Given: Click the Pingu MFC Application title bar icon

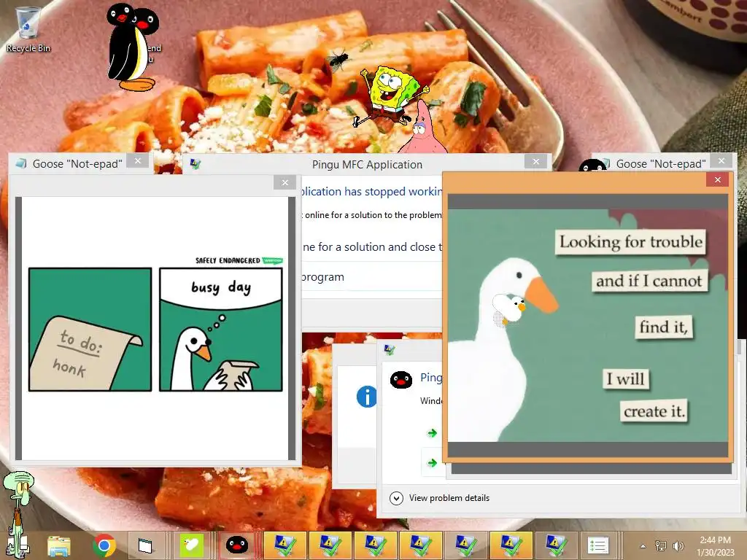Looking at the screenshot, I should pyautogui.click(x=196, y=164).
